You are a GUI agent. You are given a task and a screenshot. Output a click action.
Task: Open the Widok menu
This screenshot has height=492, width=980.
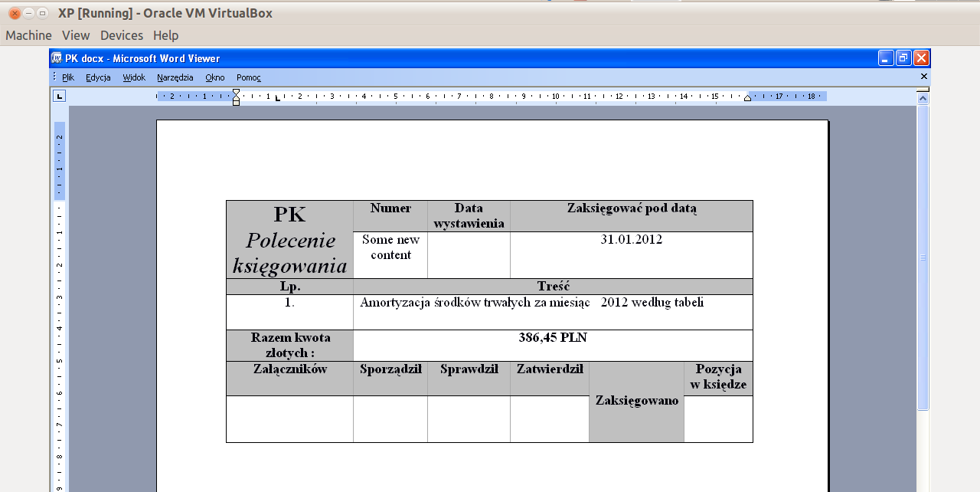click(x=134, y=77)
